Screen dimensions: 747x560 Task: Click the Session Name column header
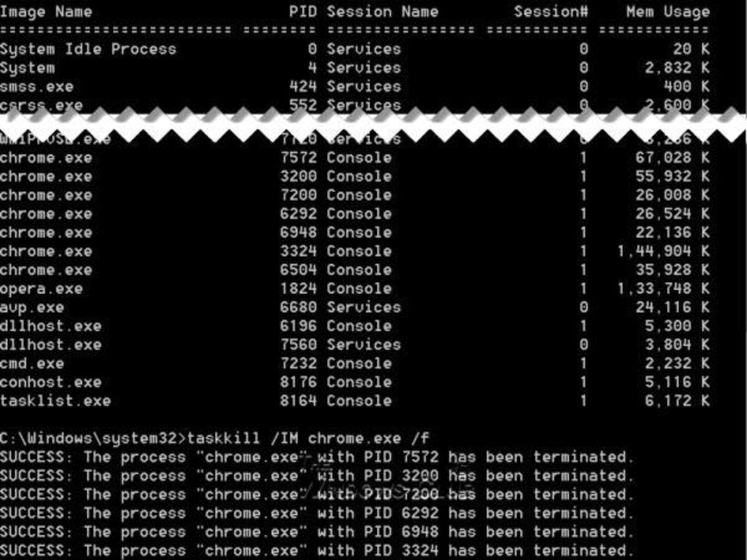[382, 12]
